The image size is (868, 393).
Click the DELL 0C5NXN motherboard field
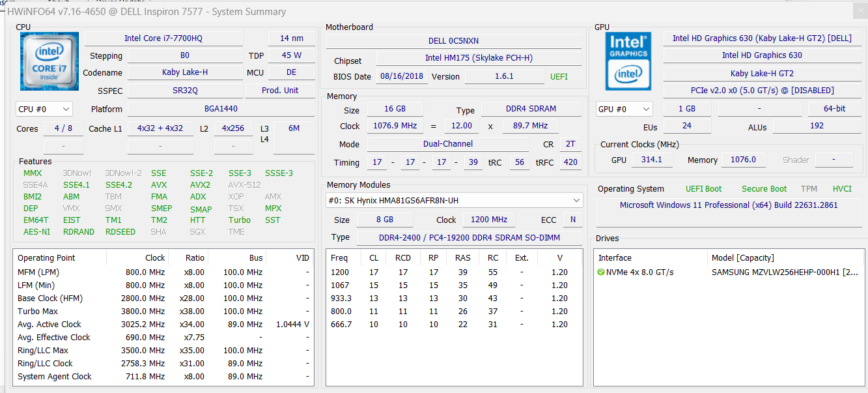[x=454, y=41]
